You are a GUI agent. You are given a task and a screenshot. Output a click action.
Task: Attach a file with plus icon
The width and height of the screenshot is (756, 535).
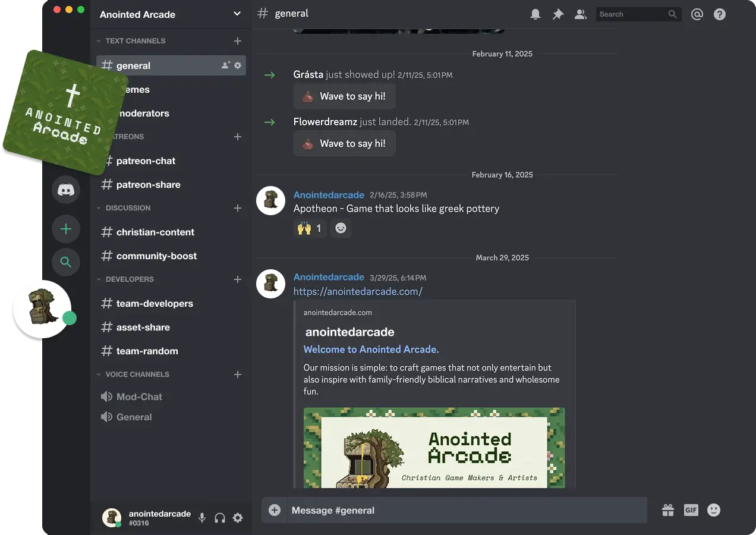click(x=275, y=510)
